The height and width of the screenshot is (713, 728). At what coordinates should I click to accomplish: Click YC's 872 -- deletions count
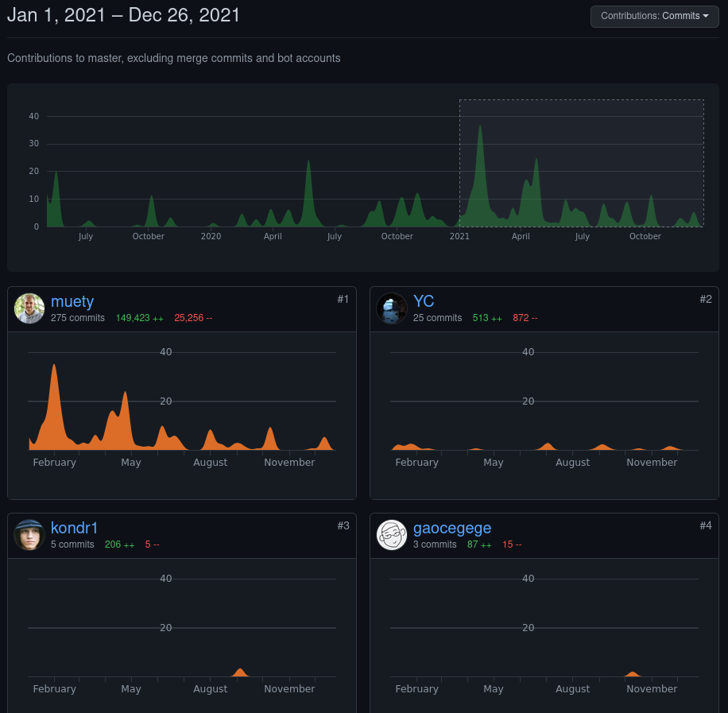point(525,318)
